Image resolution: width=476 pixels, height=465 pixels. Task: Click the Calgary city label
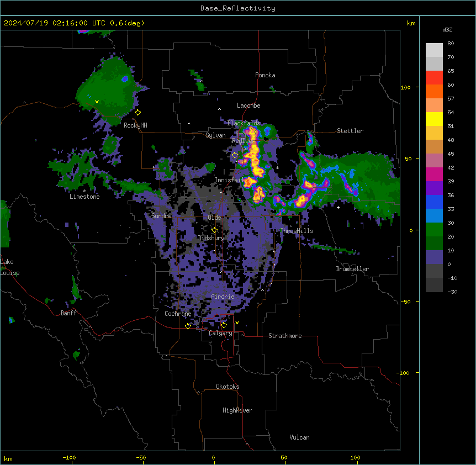(221, 333)
